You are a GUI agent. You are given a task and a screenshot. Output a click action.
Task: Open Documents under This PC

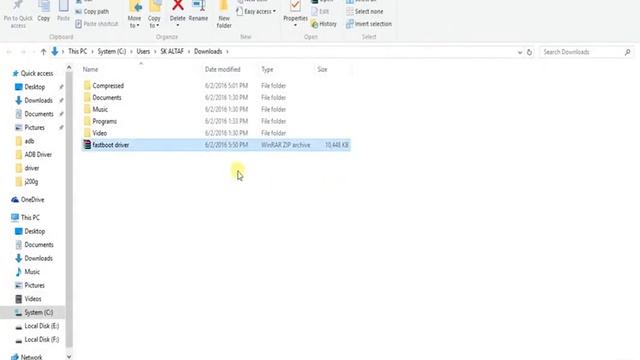(x=39, y=244)
